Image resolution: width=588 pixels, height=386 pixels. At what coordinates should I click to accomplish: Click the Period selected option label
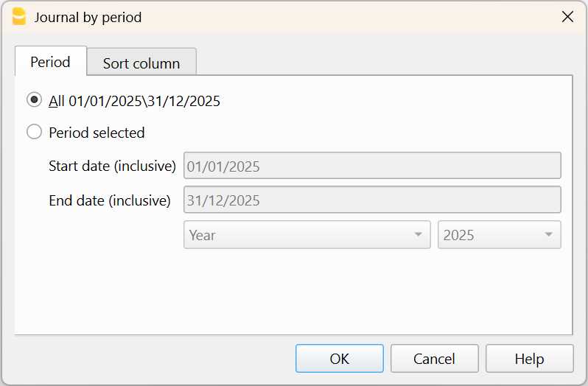click(x=97, y=133)
